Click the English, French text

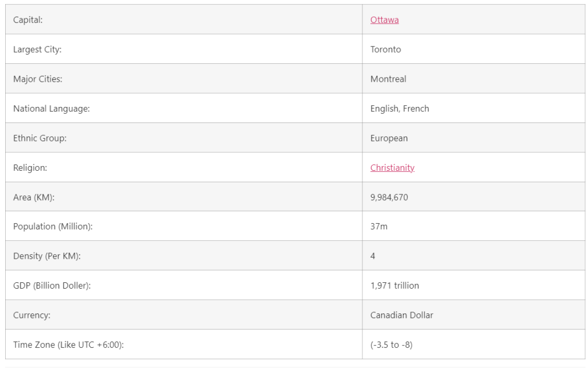(400, 109)
